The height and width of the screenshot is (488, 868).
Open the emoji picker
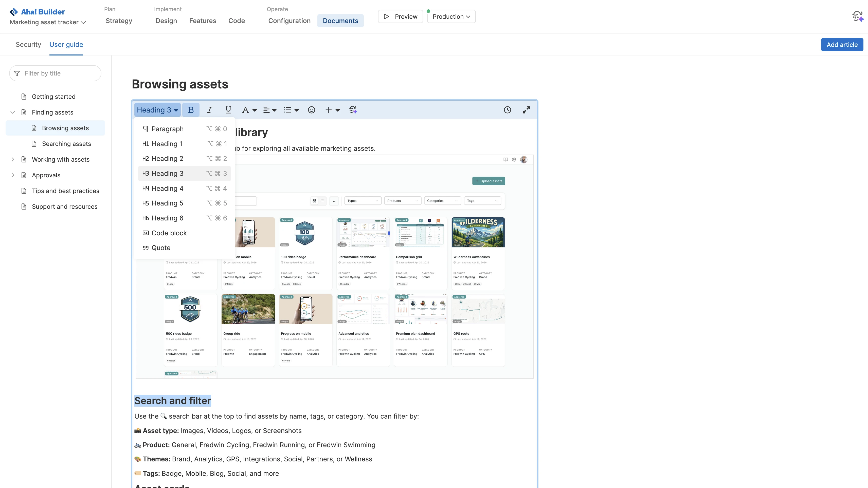pos(311,110)
